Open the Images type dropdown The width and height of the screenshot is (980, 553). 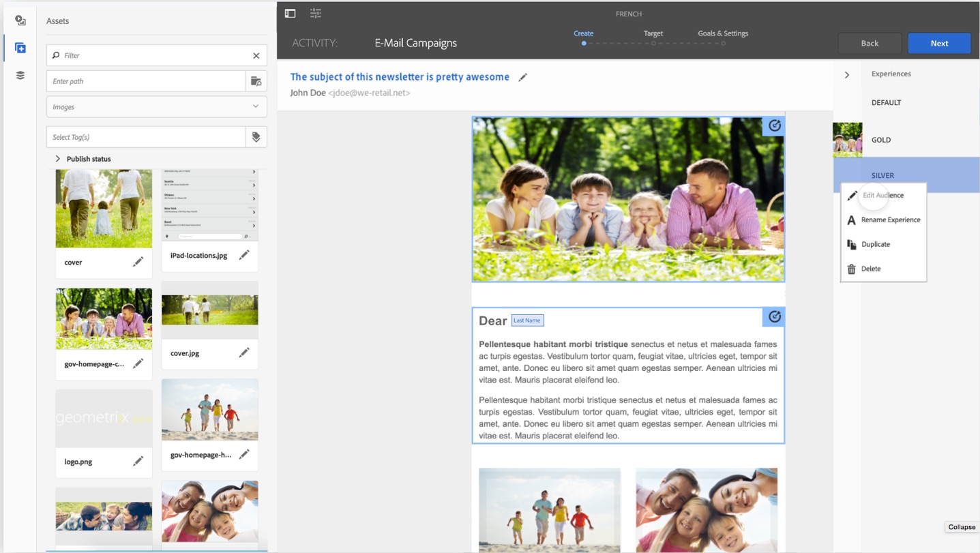(x=156, y=106)
